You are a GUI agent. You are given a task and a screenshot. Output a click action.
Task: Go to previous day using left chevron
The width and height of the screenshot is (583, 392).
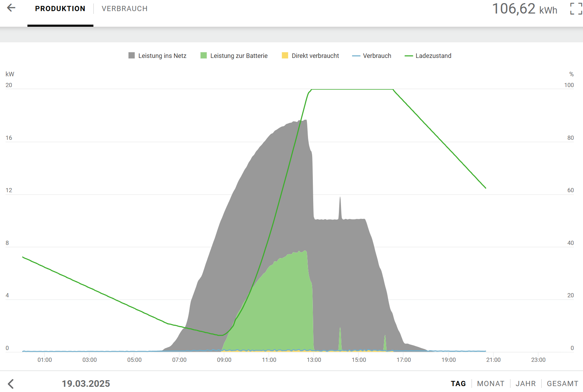[x=11, y=384]
